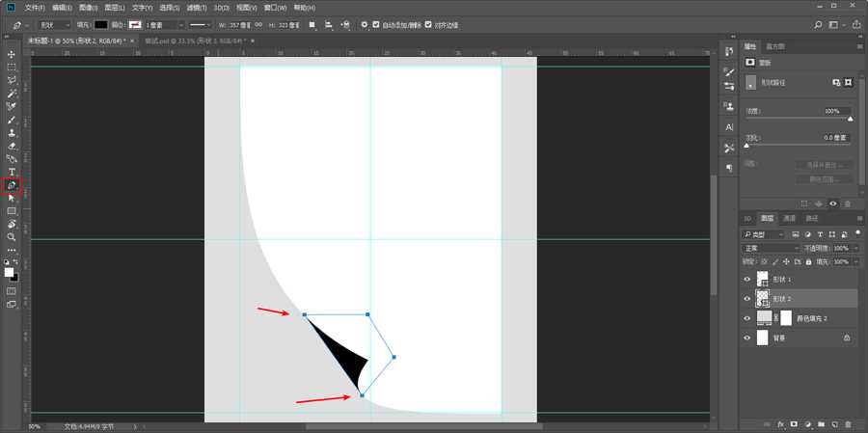Uncheck the 自动添加/删除 checkbox
The height and width of the screenshot is (433, 868).
click(x=375, y=24)
